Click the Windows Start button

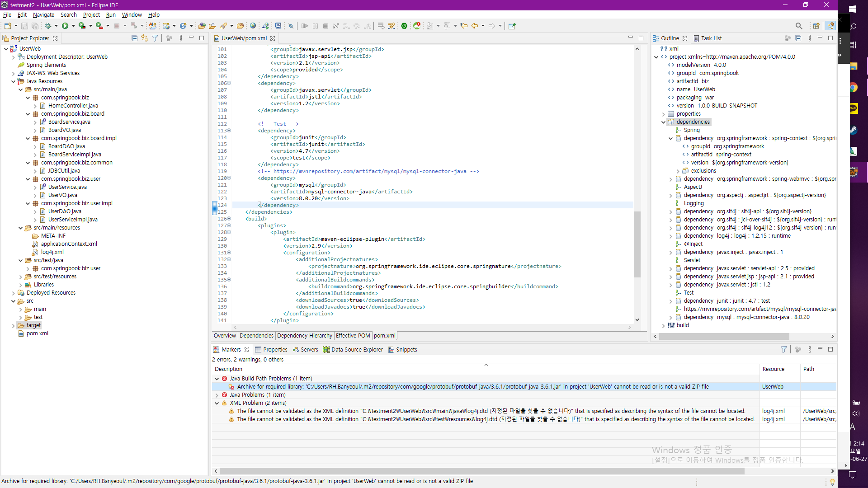[853, 9]
